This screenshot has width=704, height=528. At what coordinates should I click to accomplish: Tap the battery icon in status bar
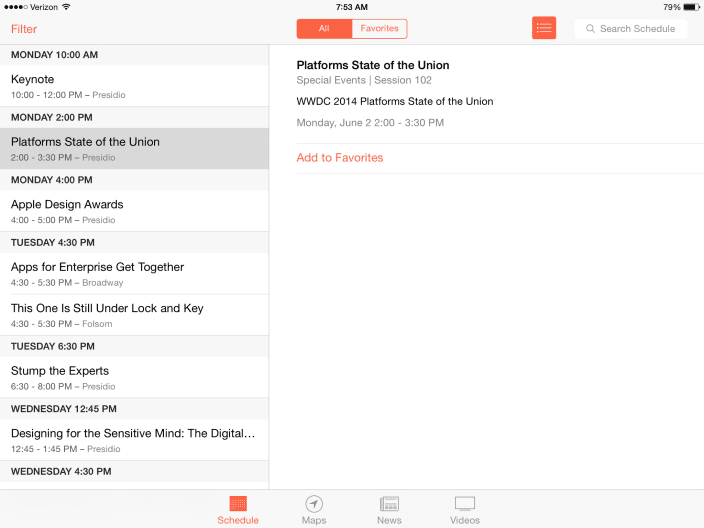pyautogui.click(x=692, y=7)
